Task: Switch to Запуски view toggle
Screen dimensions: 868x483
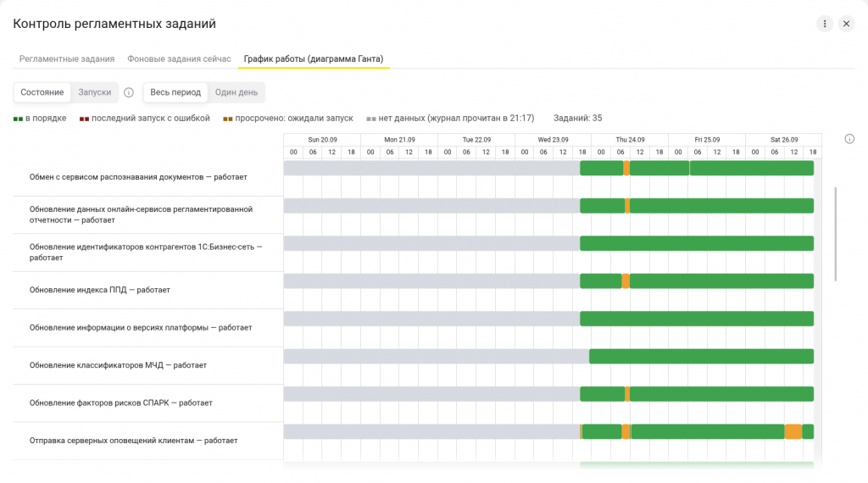Action: click(x=95, y=92)
